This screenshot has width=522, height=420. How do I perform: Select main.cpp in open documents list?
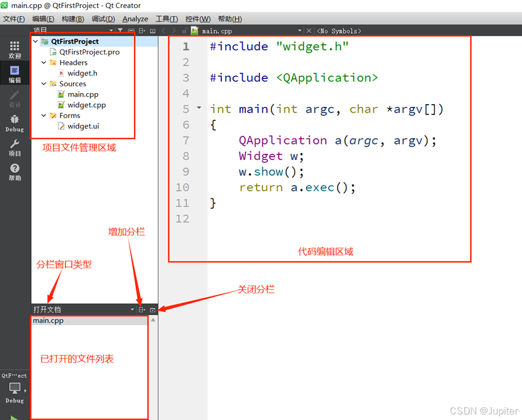click(x=89, y=321)
